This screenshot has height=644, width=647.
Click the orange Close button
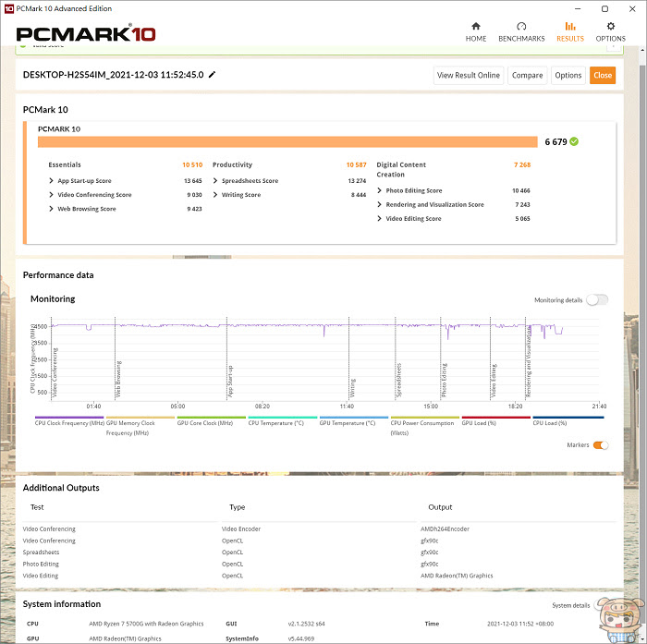point(603,76)
